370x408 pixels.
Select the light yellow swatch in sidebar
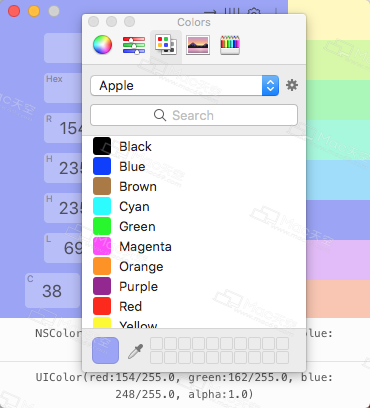tap(329, 20)
